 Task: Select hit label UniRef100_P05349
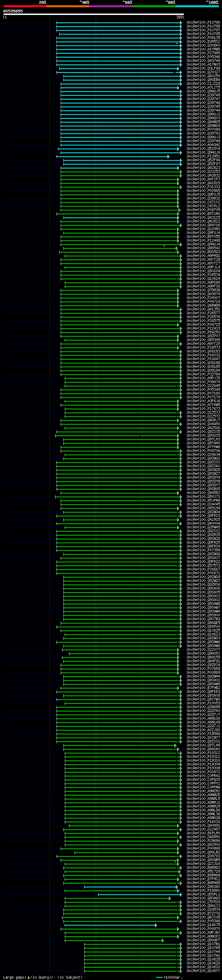203,390
